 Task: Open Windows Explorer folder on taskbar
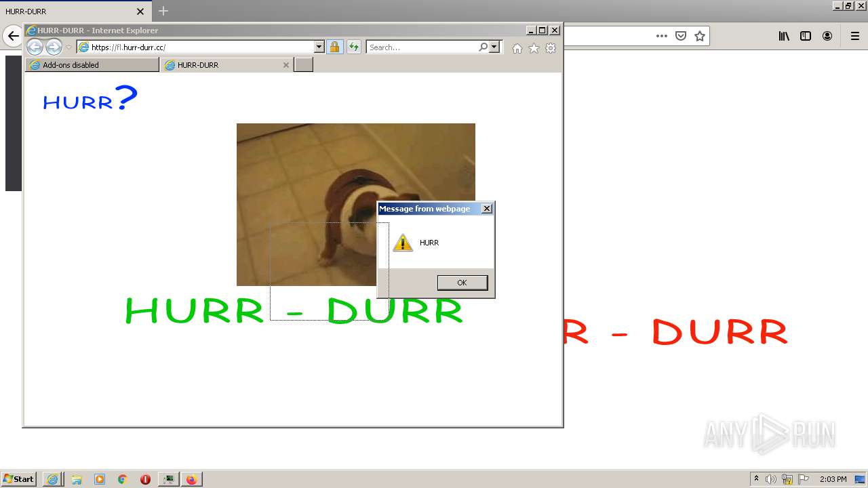77,479
